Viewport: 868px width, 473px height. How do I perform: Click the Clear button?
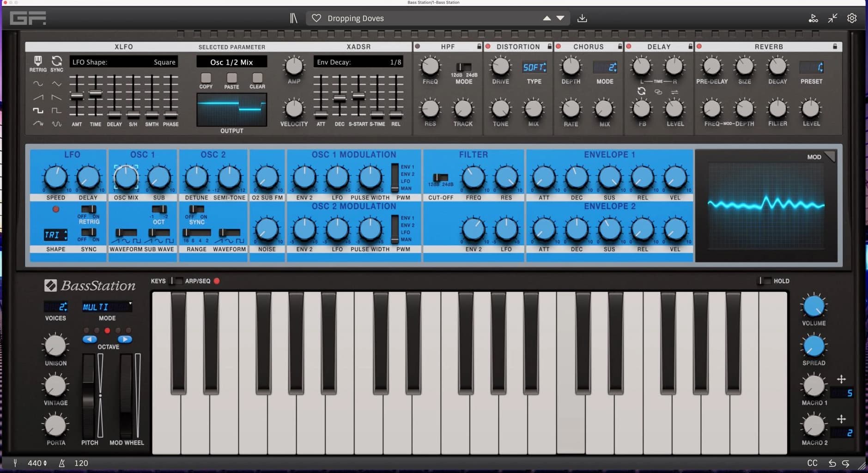[257, 78]
